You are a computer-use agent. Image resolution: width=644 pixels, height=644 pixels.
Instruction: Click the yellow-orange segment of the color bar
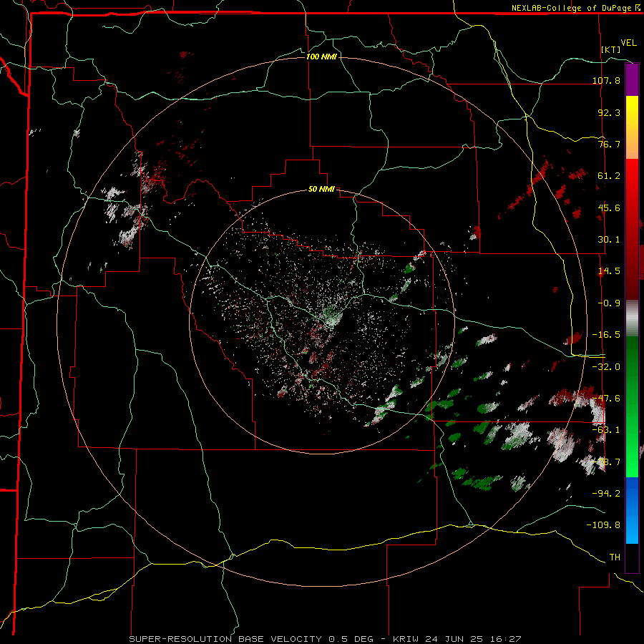632,128
